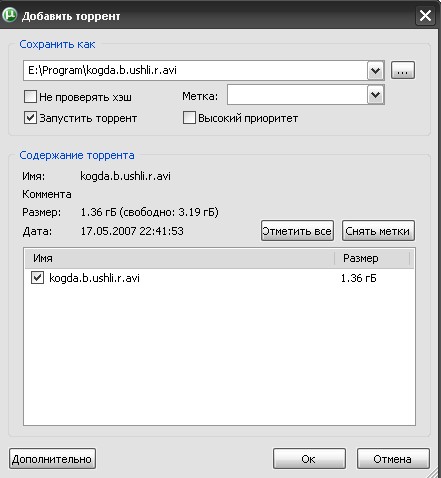Cancel with the Отмена button
Image resolution: width=441 pixels, height=478 pixels.
[393, 459]
